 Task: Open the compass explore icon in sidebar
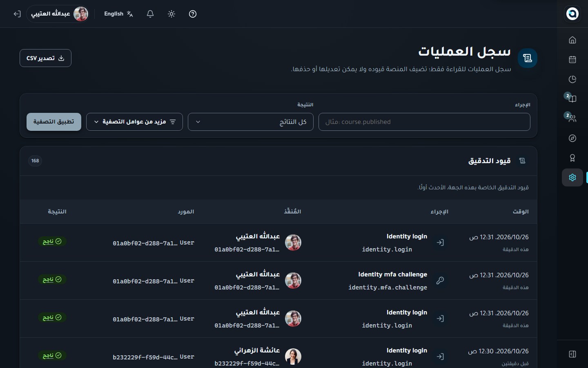click(572, 138)
